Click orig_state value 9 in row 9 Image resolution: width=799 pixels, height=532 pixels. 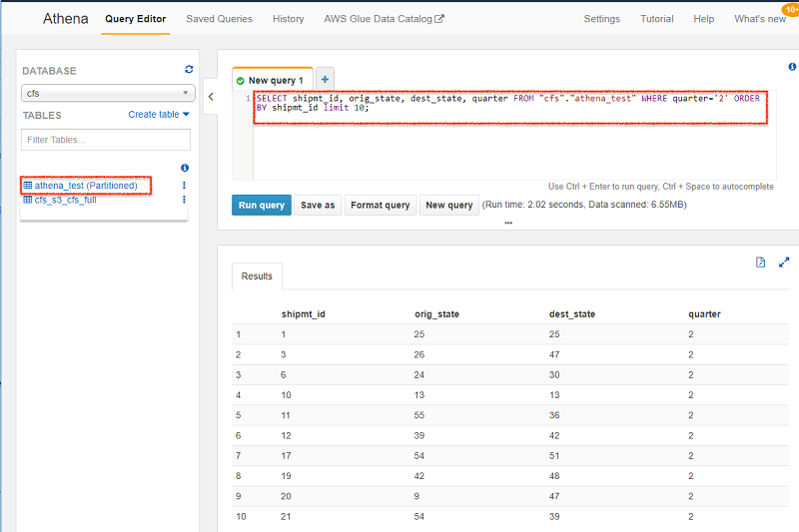point(416,496)
